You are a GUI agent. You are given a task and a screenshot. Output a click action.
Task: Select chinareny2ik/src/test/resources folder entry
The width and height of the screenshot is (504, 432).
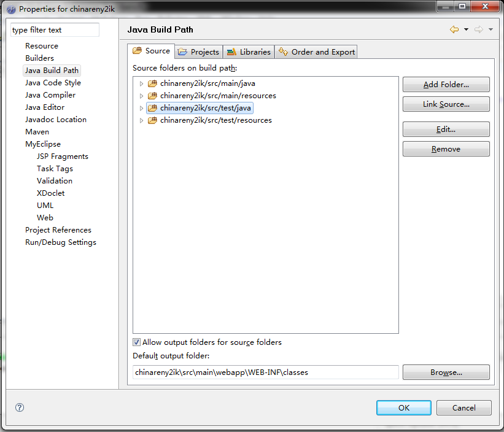[x=216, y=120]
